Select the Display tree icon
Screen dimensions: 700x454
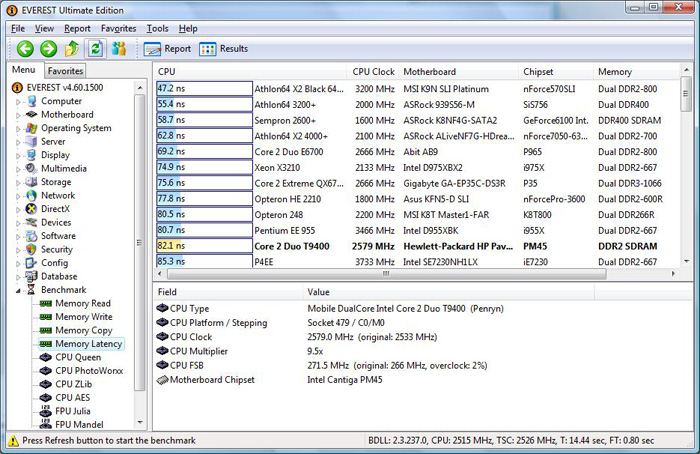tap(31, 155)
